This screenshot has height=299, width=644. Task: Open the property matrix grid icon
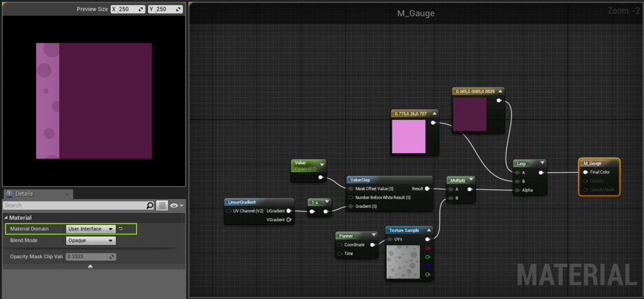tap(162, 205)
